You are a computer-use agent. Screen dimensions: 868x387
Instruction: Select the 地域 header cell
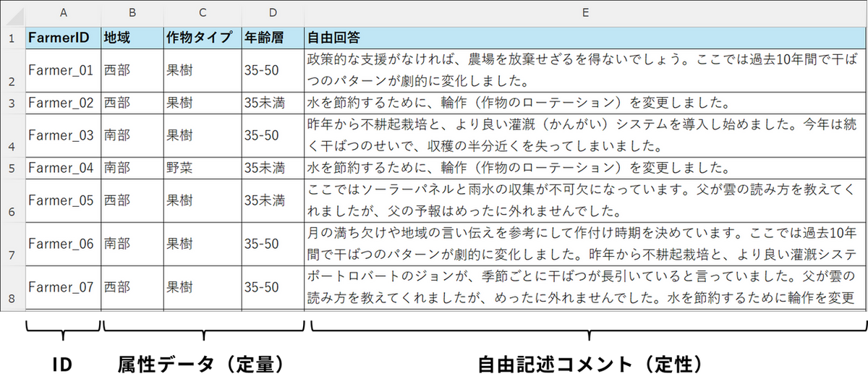pos(132,37)
